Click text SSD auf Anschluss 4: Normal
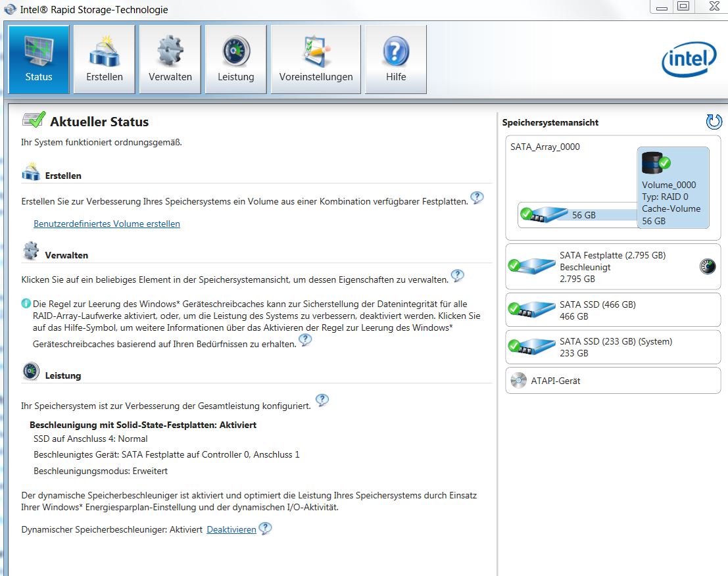This screenshot has width=728, height=576. point(91,439)
